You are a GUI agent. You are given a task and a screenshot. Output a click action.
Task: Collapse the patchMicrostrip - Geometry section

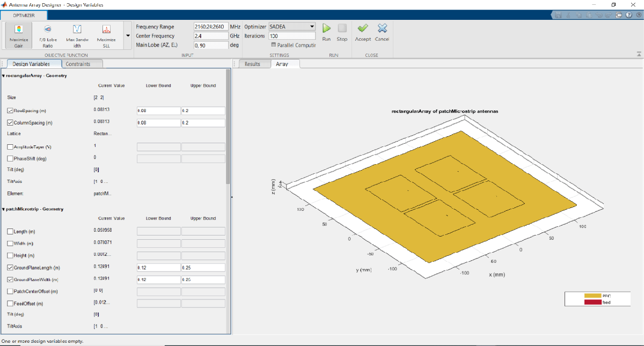[x=3, y=209]
